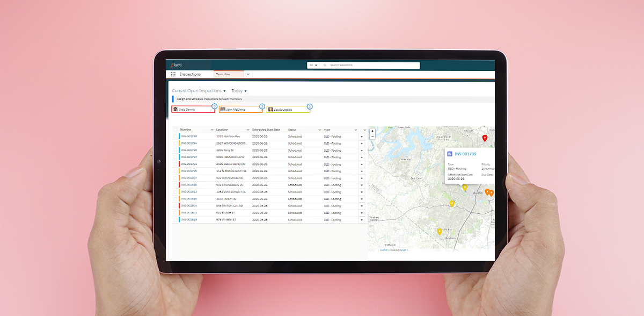Expand the Number column sort chevron

[211, 130]
